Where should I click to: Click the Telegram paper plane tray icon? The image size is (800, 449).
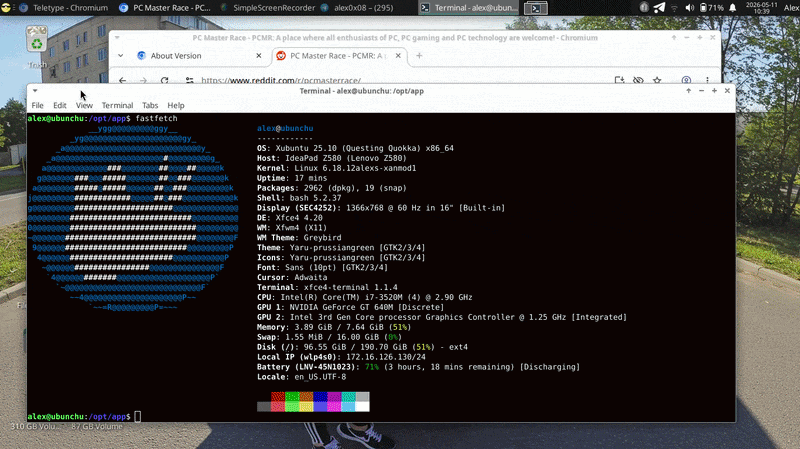click(659, 8)
